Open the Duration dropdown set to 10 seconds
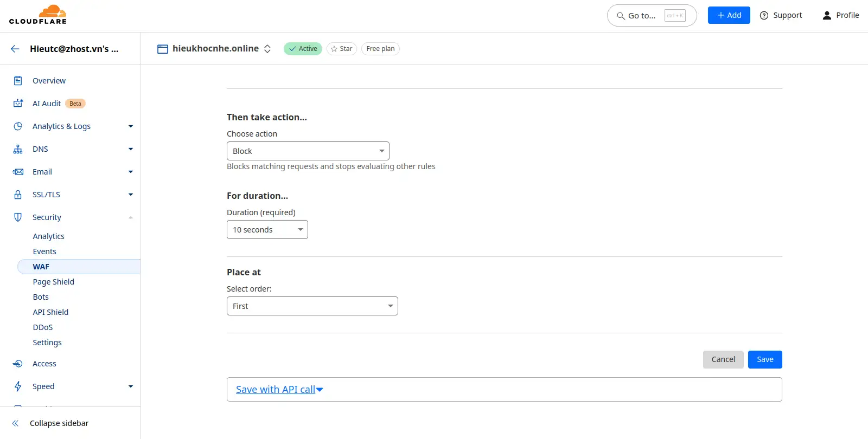The width and height of the screenshot is (868, 439). click(267, 230)
